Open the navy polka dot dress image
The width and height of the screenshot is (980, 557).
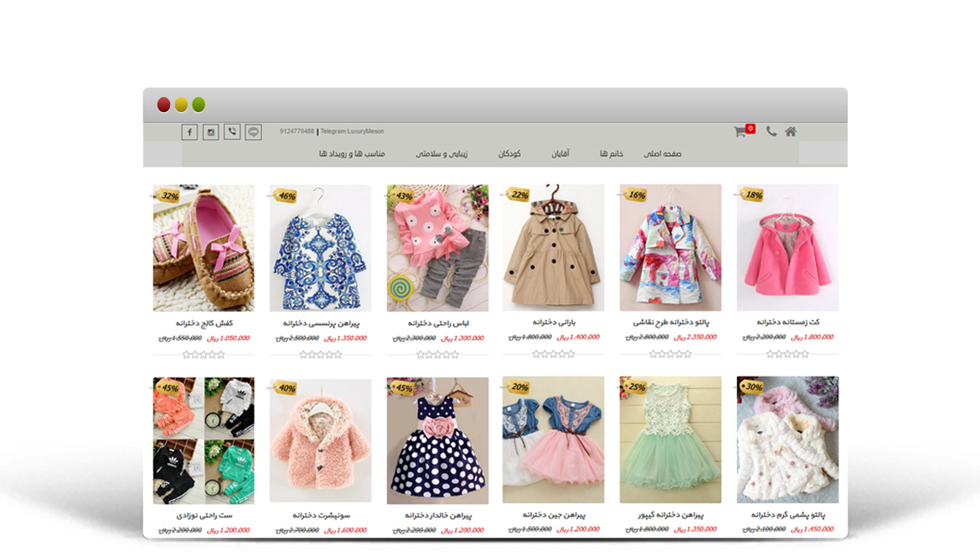point(437,440)
